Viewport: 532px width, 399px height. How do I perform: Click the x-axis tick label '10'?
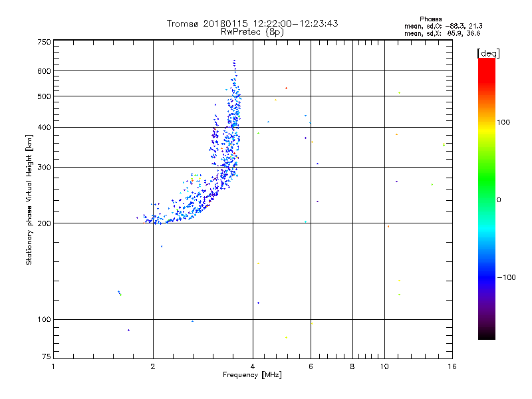[x=384, y=366]
